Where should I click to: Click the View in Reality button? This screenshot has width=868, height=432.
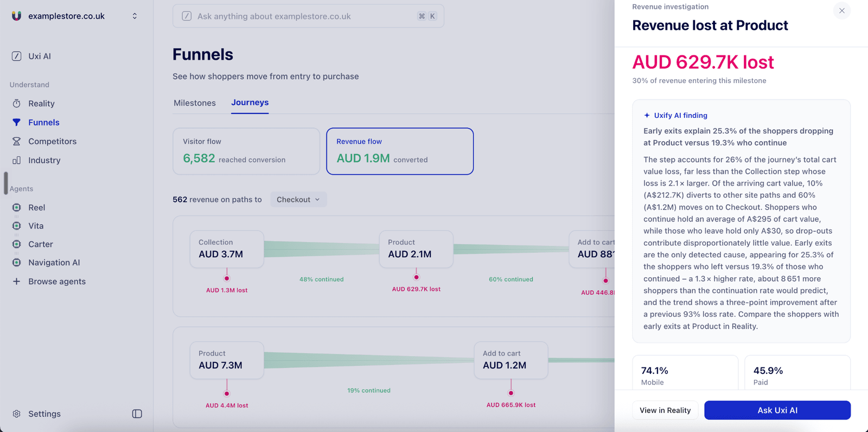[x=665, y=410]
